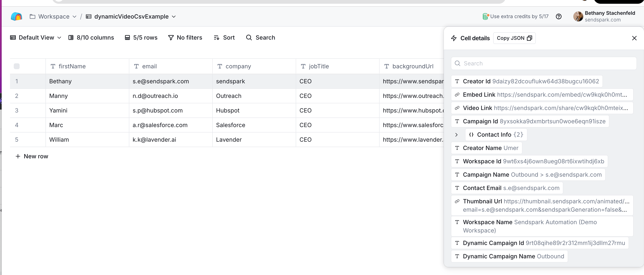Click the text type icon beside Creator Id
The width and height of the screenshot is (644, 275).
tap(457, 81)
